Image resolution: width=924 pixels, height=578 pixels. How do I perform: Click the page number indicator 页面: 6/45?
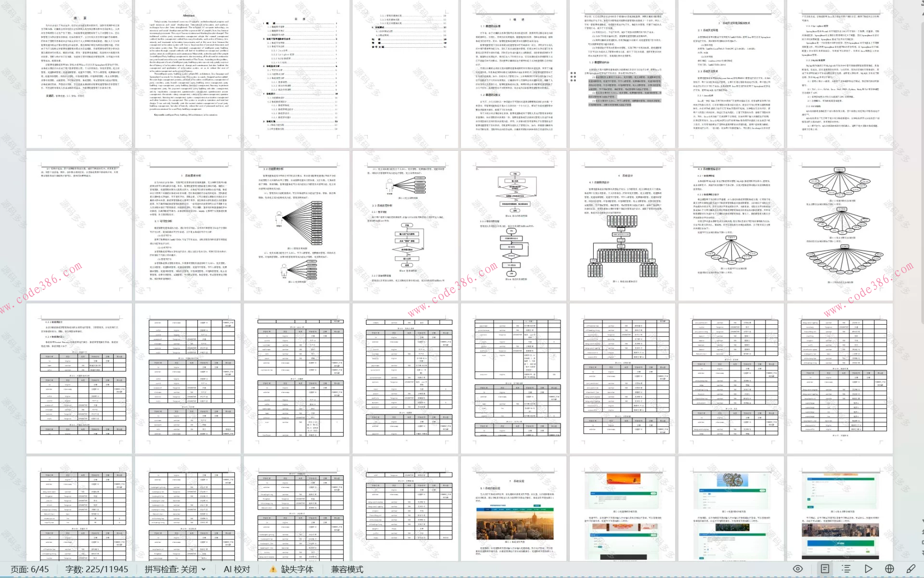[x=30, y=569]
